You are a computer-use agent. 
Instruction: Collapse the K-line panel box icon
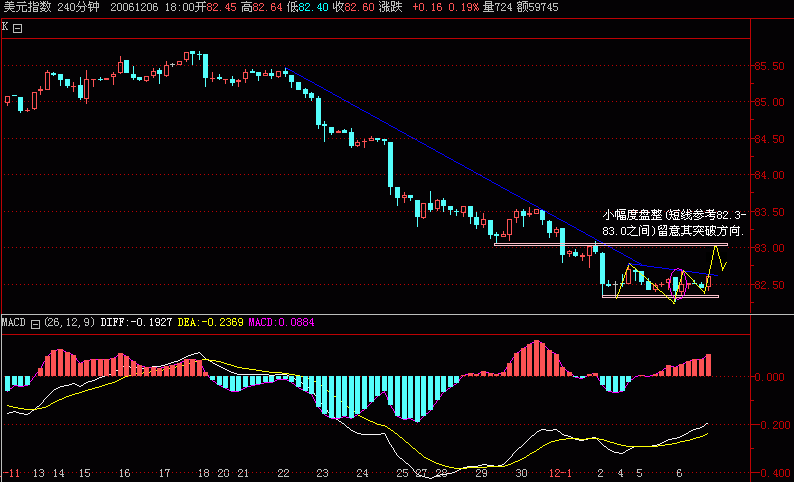[17, 29]
